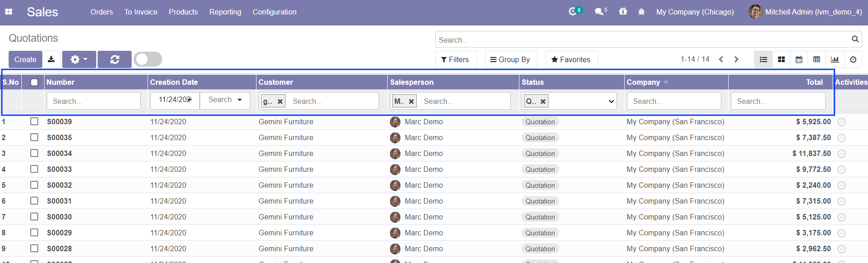Open the apps grid menu icon
This screenshot has height=263, width=868.
click(9, 12)
